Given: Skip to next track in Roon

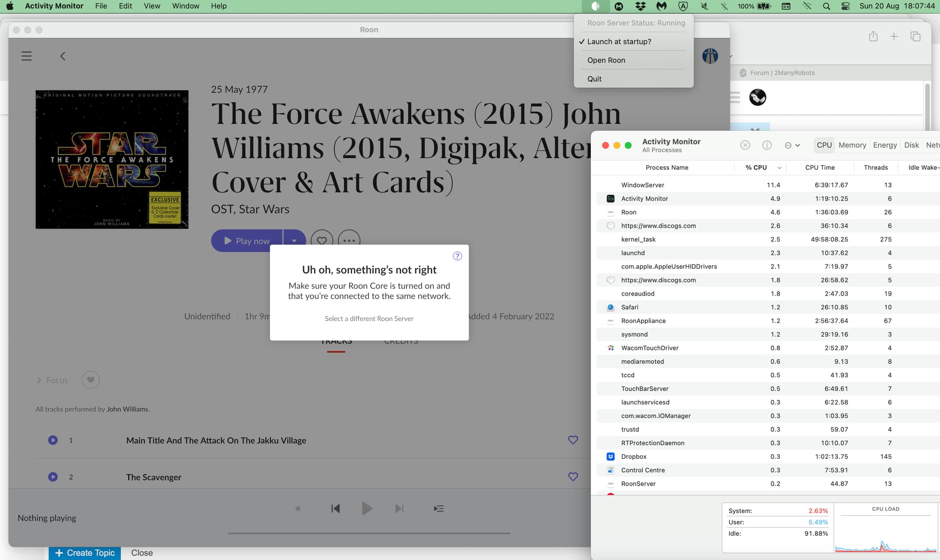Looking at the screenshot, I should [x=399, y=509].
